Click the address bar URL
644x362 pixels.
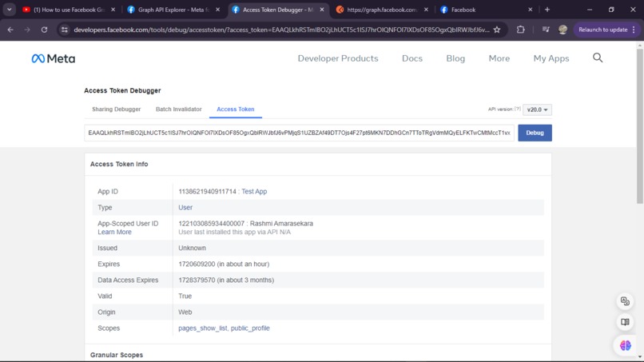[281, 30]
